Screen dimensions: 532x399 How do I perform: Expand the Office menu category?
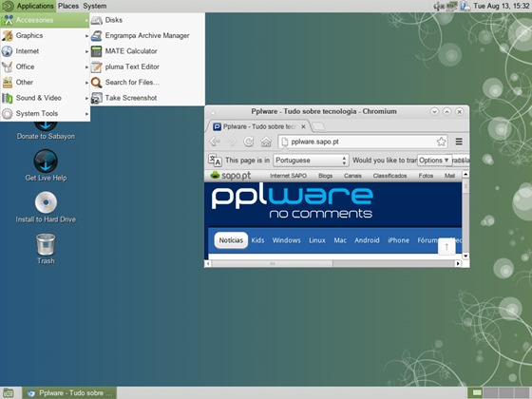45,66
